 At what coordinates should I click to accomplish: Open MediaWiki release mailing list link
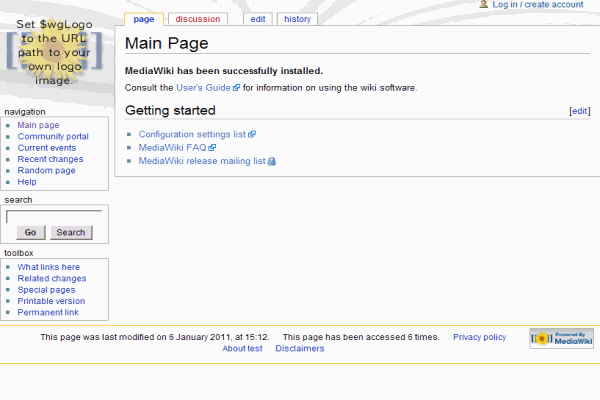(202, 160)
